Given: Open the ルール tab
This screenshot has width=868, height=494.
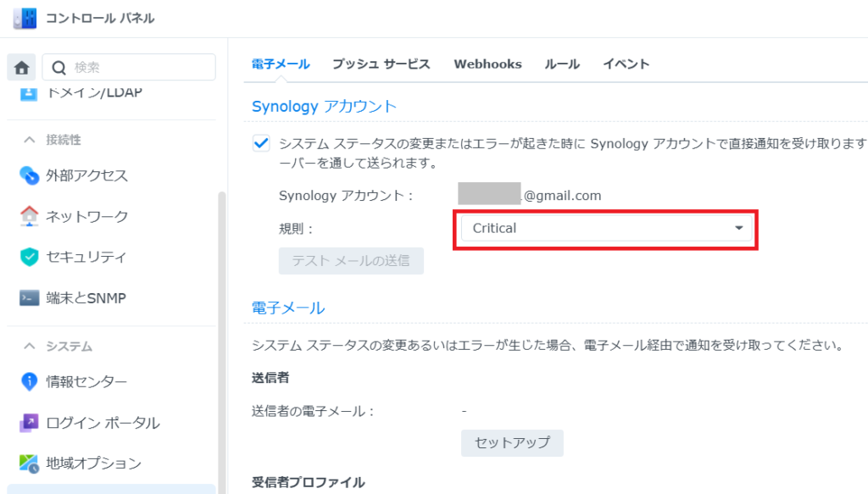Looking at the screenshot, I should point(562,64).
